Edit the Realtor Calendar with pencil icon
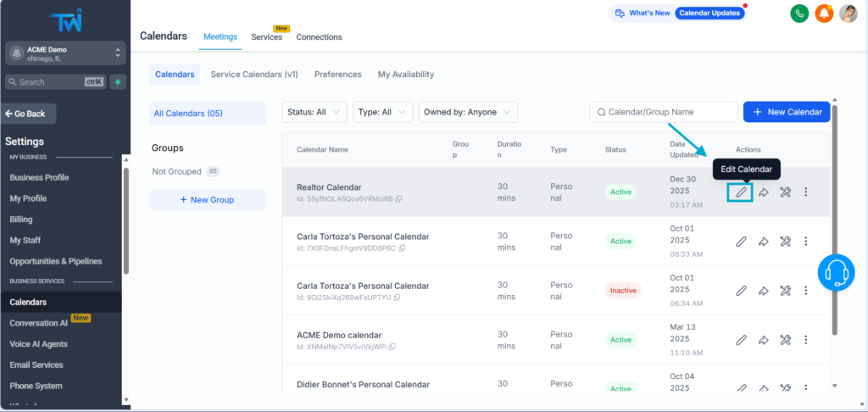Image resolution: width=868 pixels, height=412 pixels. [741, 192]
